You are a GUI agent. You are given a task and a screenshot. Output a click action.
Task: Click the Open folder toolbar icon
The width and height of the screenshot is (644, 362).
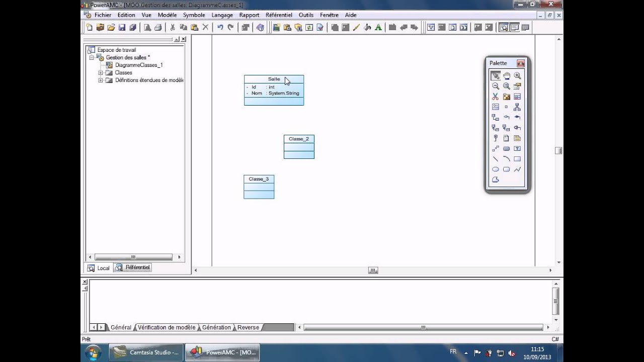coord(111,28)
